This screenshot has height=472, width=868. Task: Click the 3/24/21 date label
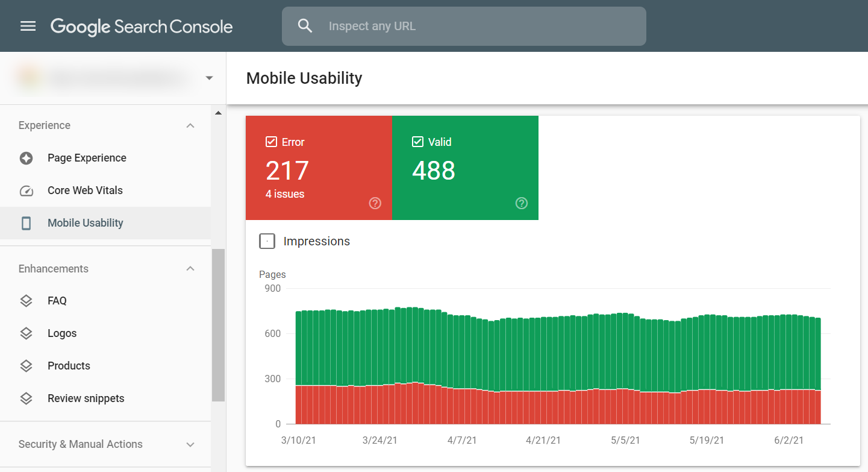pos(380,441)
